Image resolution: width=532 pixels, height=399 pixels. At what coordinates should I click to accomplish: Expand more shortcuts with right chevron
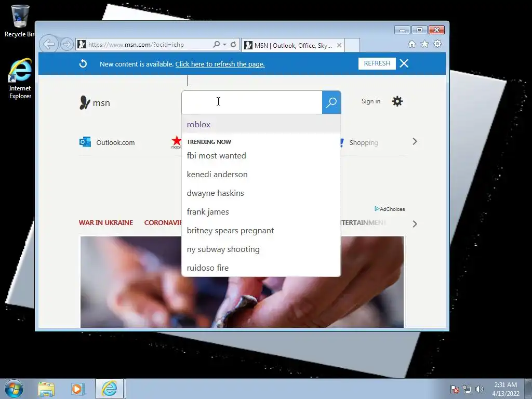tap(415, 141)
